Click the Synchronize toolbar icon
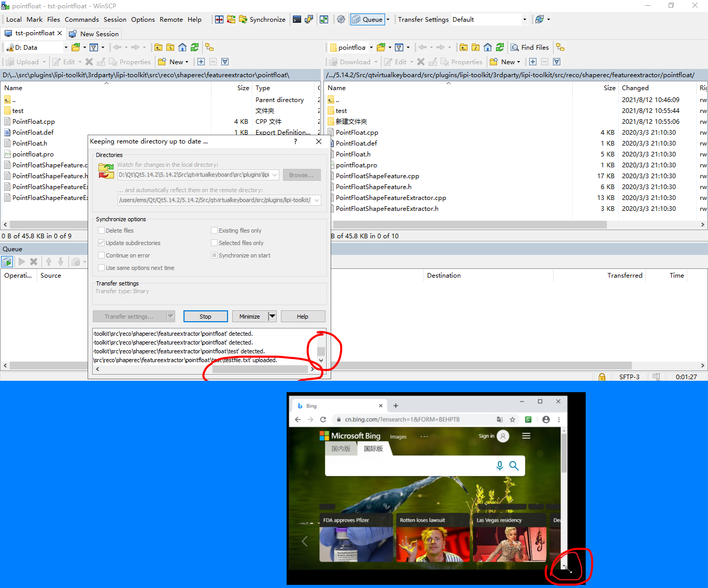The width and height of the screenshot is (708, 588). coord(262,19)
